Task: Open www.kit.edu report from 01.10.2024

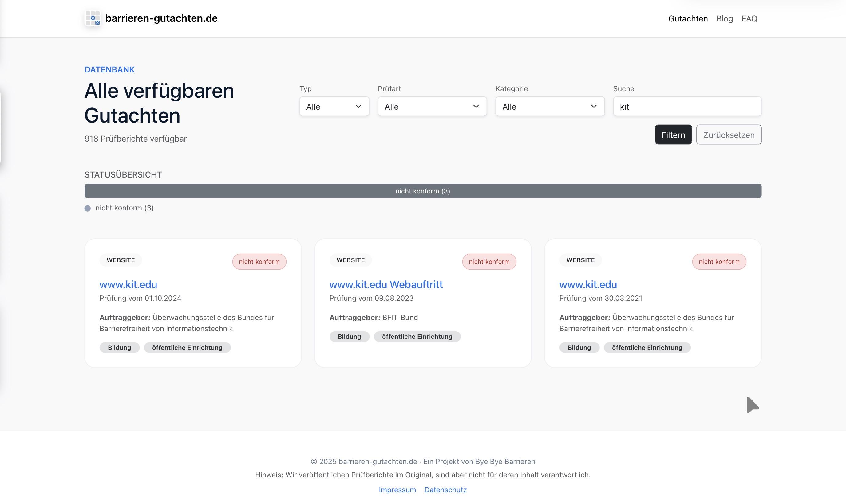Action: tap(128, 284)
